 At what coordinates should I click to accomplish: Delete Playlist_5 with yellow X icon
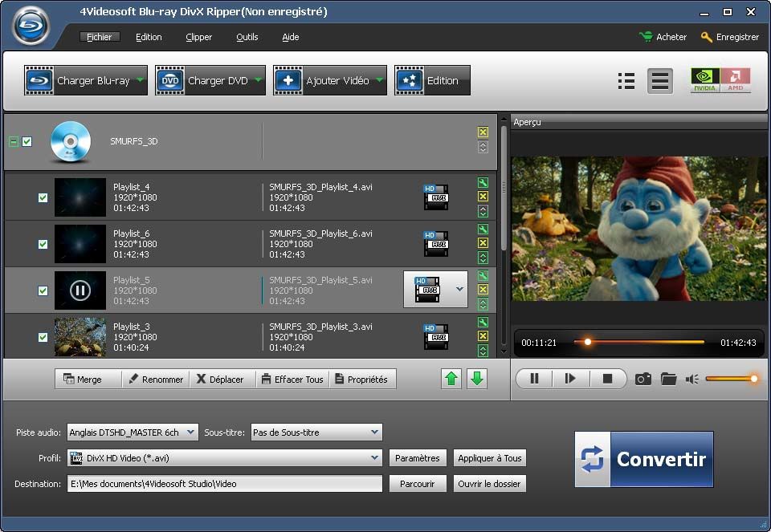(483, 290)
